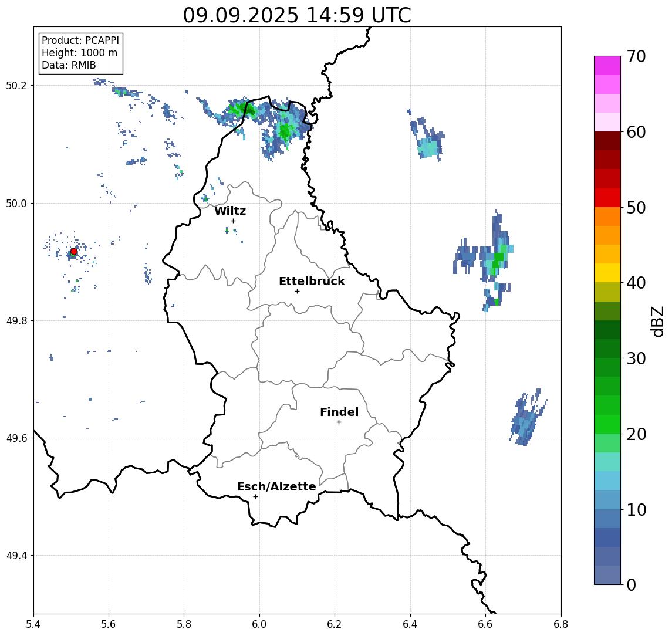This screenshot has height=636, width=672.
Task: Click the dBZ colorbar unit label
Action: tap(657, 322)
